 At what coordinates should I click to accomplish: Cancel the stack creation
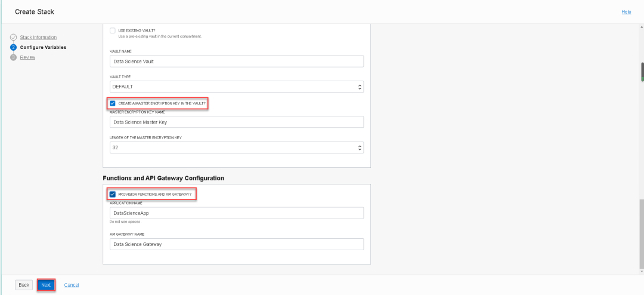[72, 285]
